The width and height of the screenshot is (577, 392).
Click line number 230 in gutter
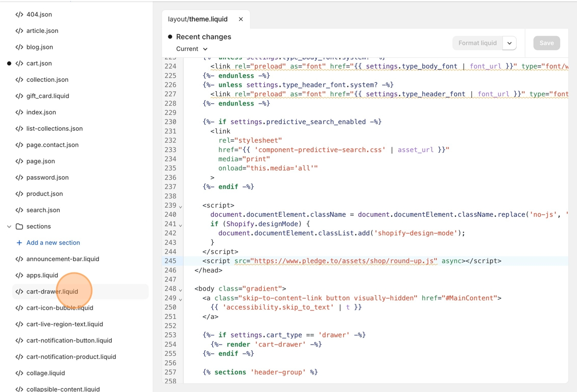(171, 122)
